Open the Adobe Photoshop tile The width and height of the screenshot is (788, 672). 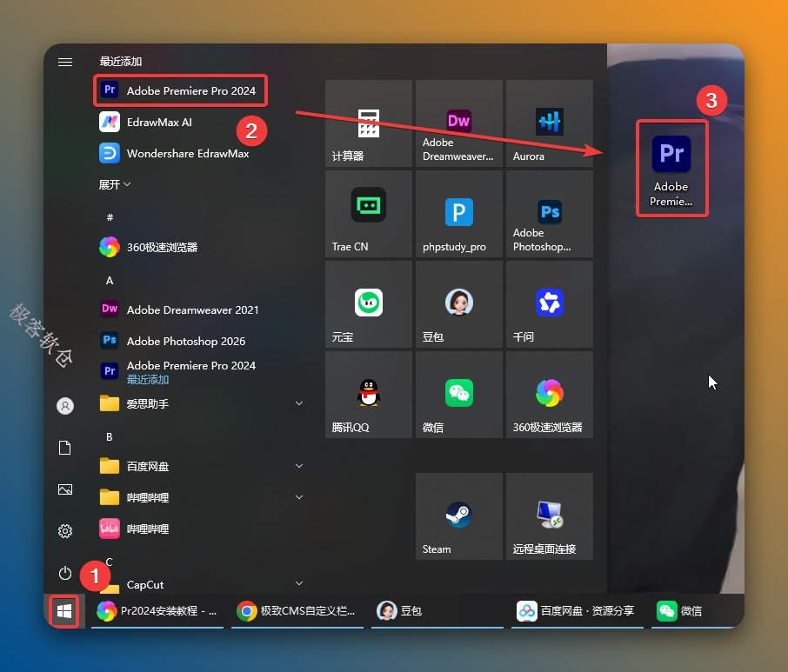[550, 214]
